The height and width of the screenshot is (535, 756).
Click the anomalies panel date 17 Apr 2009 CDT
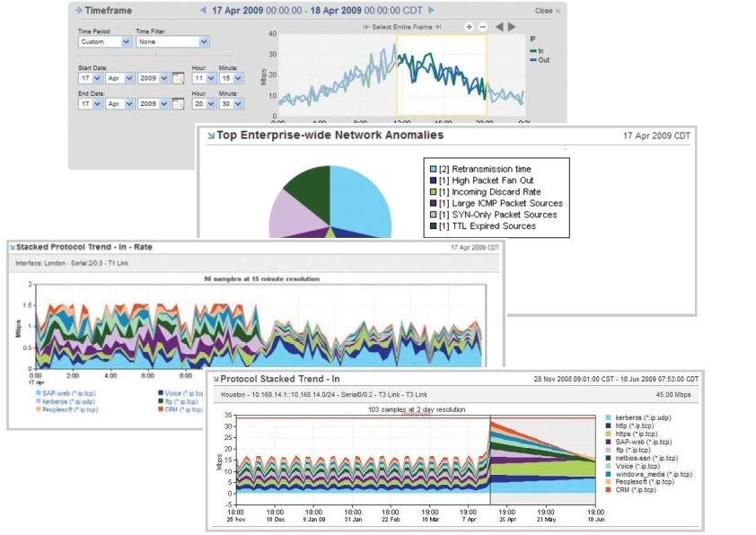click(656, 136)
